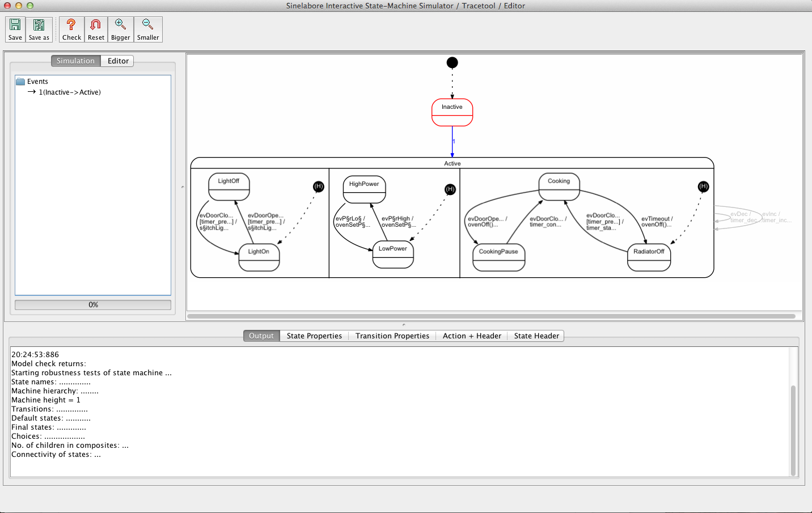
Task: Switch to the Simulation tab
Action: [75, 61]
